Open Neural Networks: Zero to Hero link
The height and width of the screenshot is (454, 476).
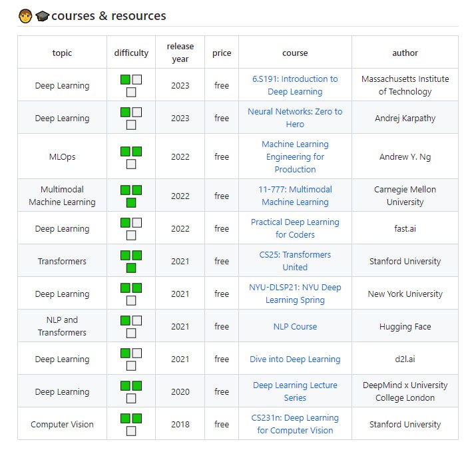pyautogui.click(x=295, y=118)
